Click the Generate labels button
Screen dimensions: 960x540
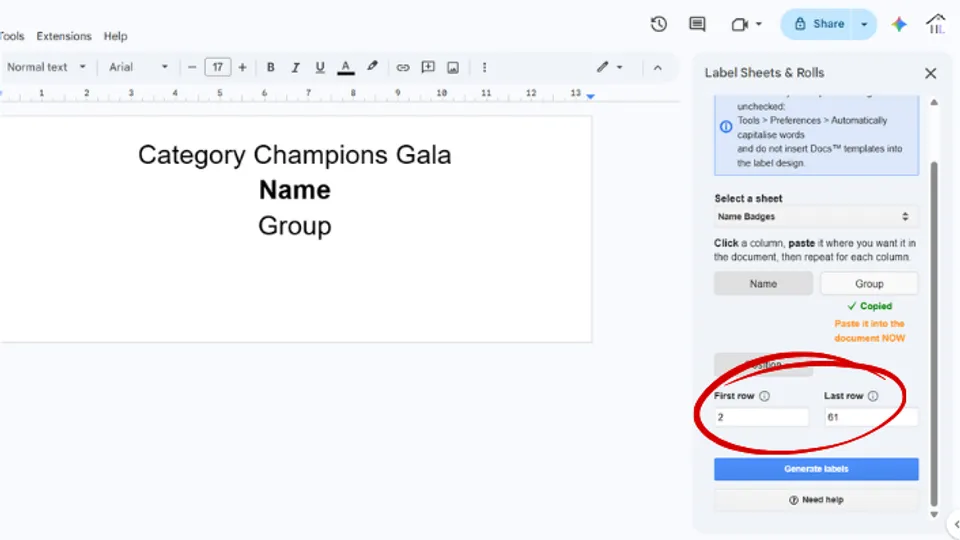816,469
